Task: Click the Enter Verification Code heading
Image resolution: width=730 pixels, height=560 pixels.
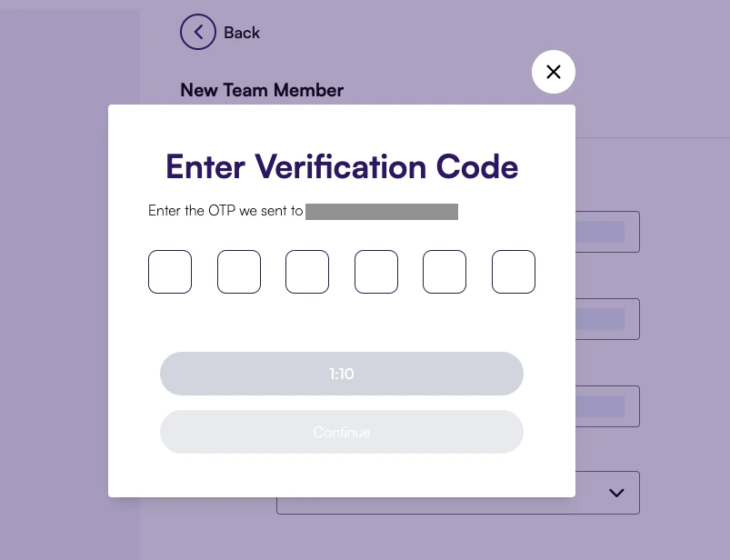Action: point(342,167)
